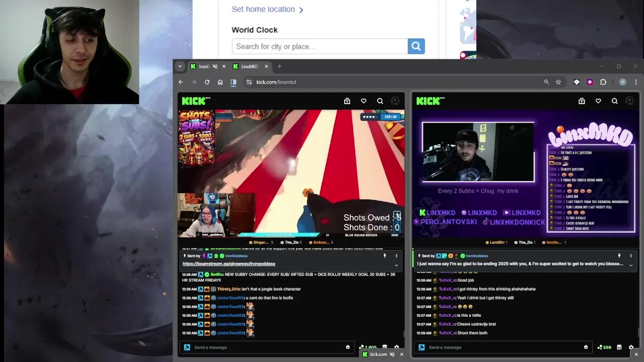Image resolution: width=644 pixels, height=362 pixels.
Task: Click the IronGoddess stream video in the left pane
Action: [x=291, y=173]
